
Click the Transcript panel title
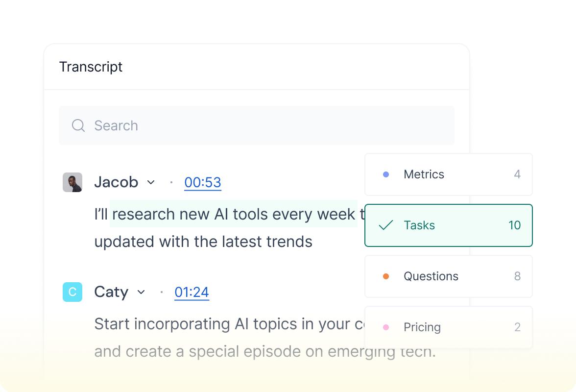click(91, 67)
